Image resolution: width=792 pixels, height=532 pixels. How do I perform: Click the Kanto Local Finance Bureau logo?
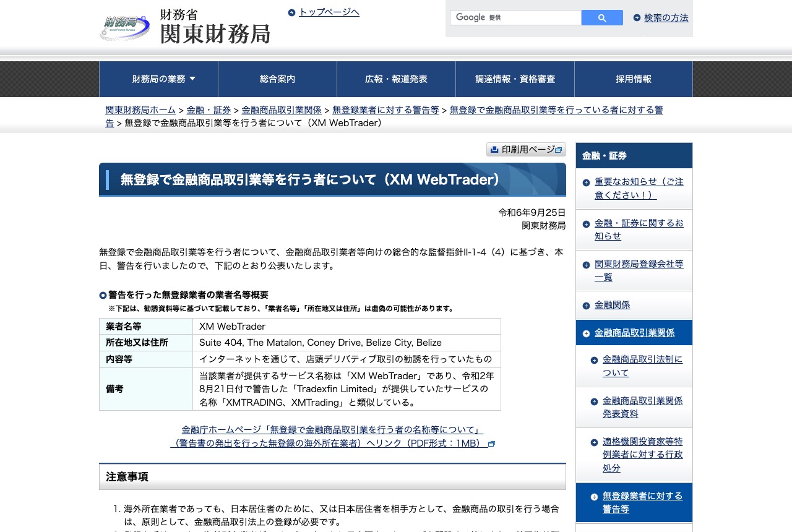point(185,26)
